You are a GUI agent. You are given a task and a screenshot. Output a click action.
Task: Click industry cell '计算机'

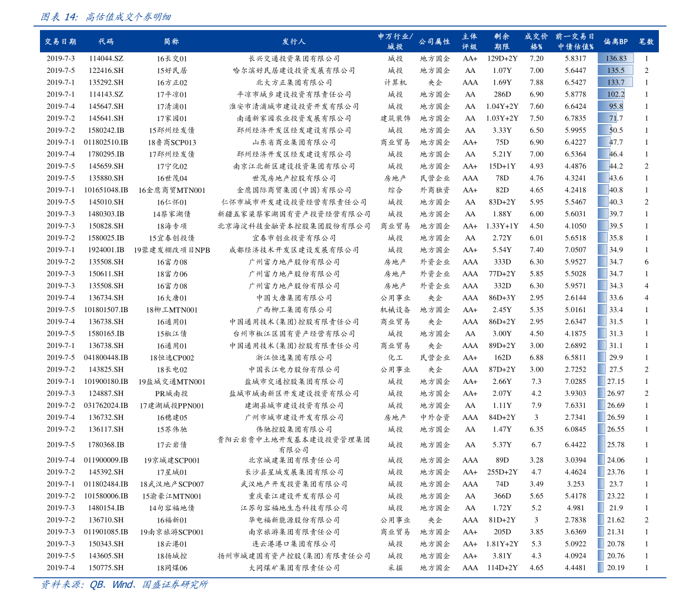click(x=395, y=83)
